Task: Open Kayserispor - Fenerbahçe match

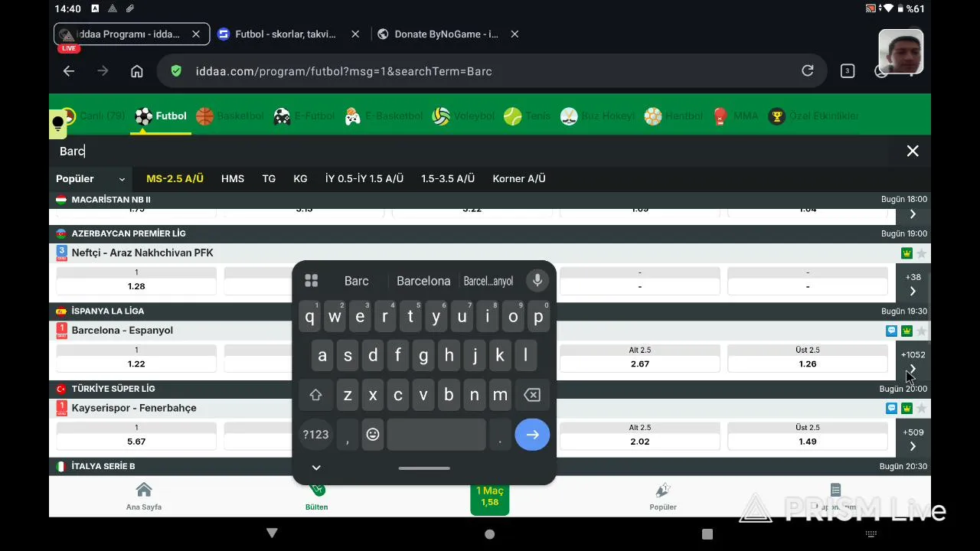Action: (134, 408)
